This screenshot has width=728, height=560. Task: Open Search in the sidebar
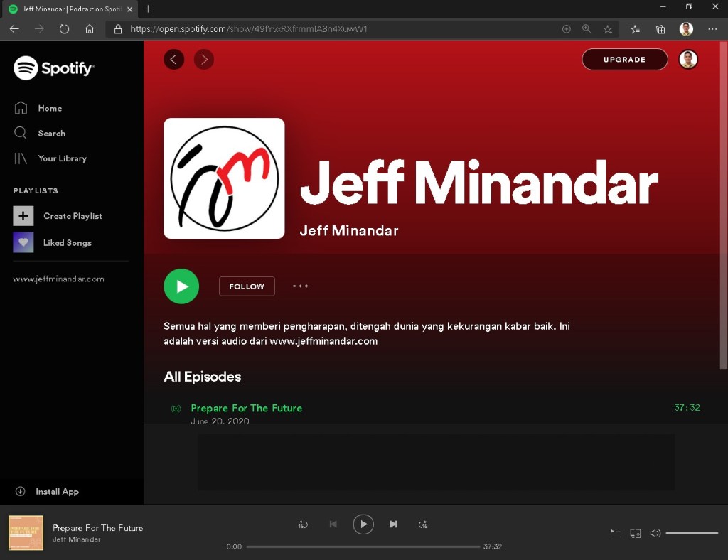pos(51,134)
